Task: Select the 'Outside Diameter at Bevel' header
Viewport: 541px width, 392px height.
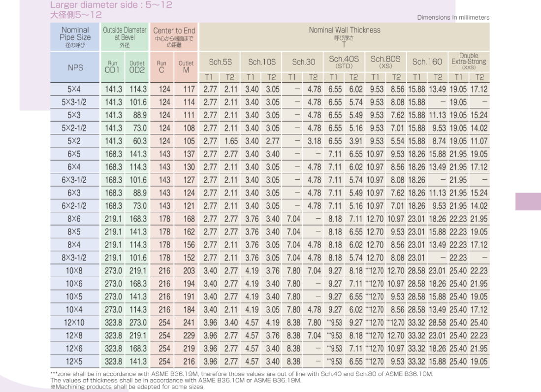Action: click(x=125, y=37)
